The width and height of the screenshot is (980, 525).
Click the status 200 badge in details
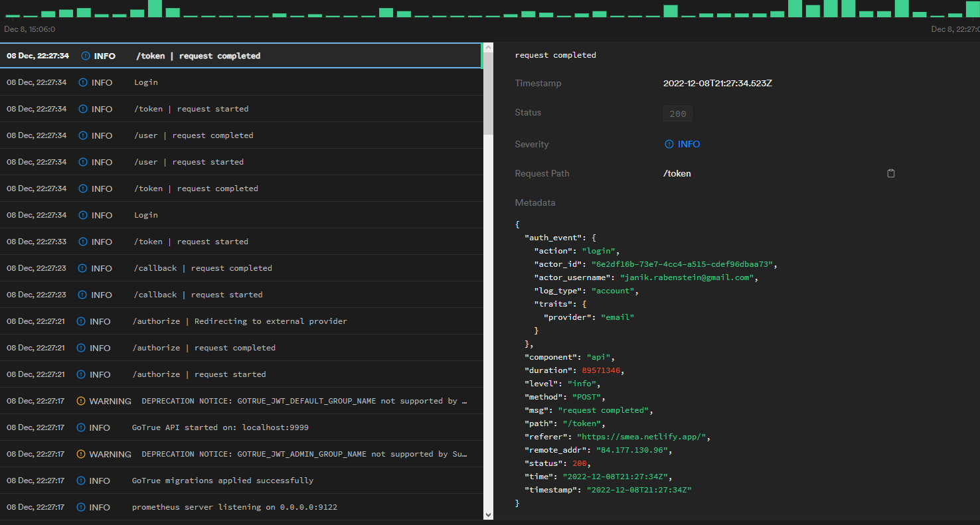point(677,113)
